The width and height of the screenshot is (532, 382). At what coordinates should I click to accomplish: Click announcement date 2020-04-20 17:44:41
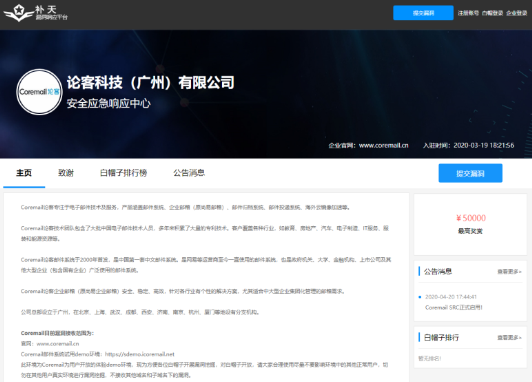pyautogui.click(x=451, y=297)
